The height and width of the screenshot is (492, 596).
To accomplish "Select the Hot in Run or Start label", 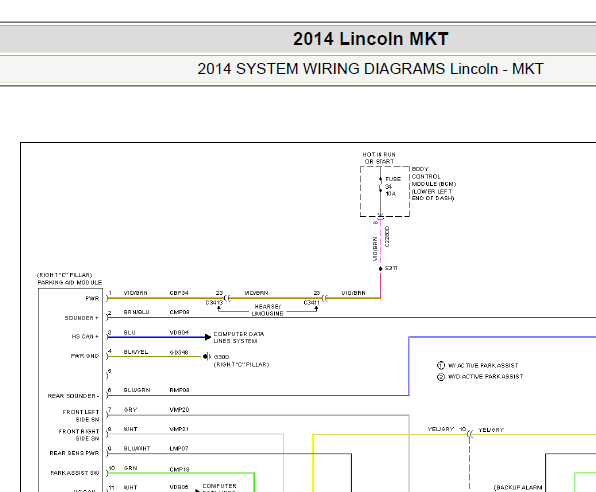I will pos(379,158).
